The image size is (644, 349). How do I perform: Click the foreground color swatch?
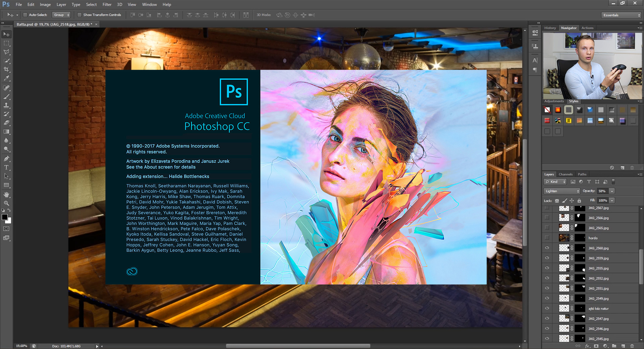pos(4,217)
